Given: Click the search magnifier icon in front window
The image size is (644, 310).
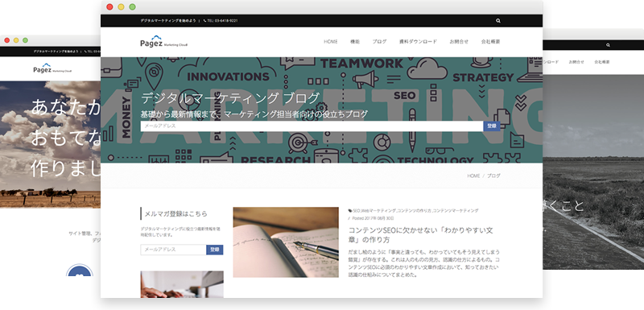Looking at the screenshot, I should (497, 20).
